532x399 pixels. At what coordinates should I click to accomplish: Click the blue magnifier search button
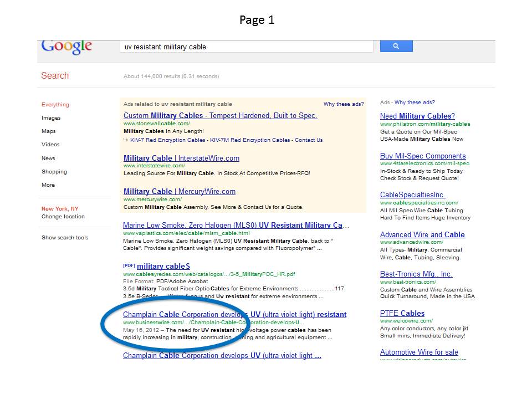coord(396,46)
